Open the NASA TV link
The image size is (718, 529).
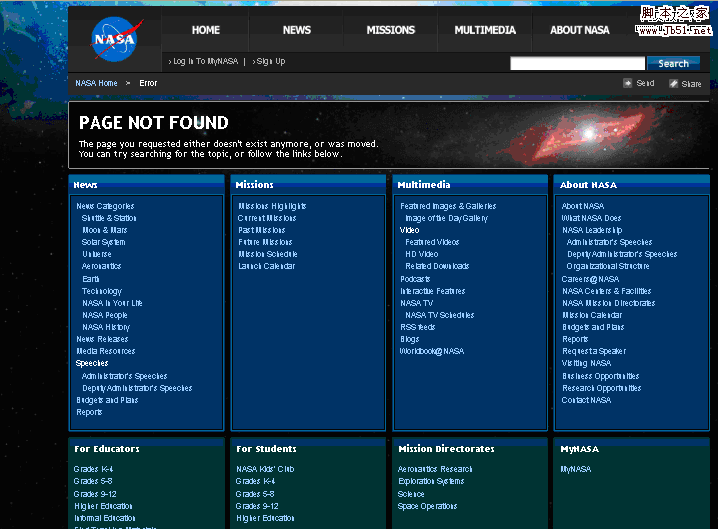[x=416, y=303]
